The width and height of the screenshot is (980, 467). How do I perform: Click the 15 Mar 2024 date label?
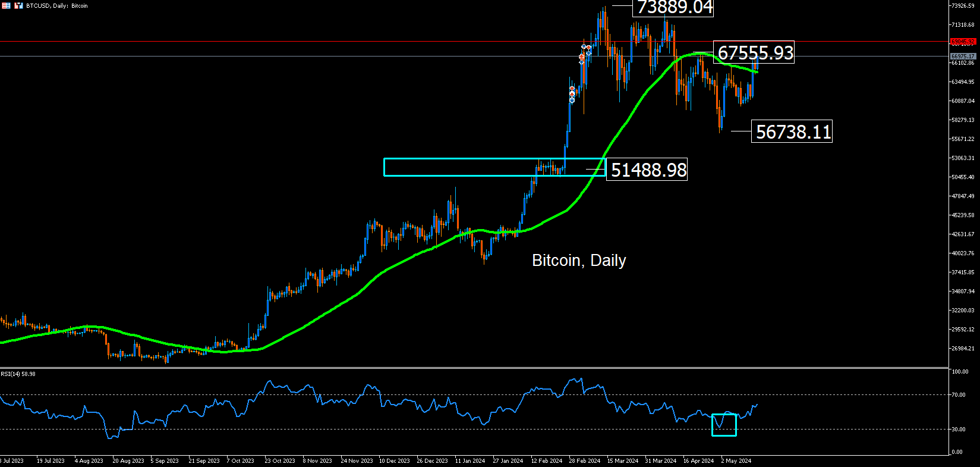click(x=623, y=461)
